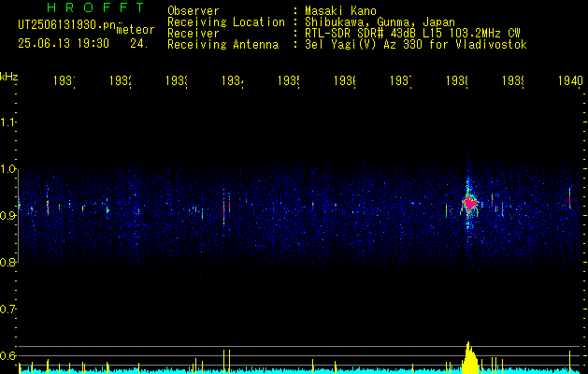Click the date stamp 25.06.13 19:30
The image size is (588, 374).
(x=64, y=44)
